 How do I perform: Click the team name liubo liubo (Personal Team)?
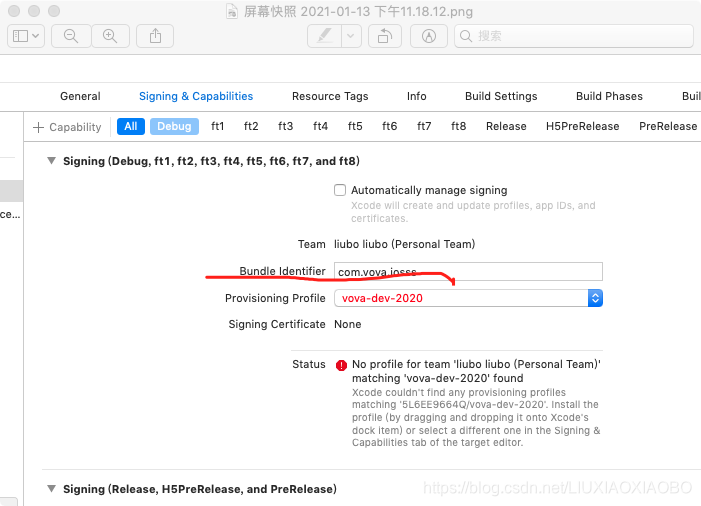click(404, 244)
